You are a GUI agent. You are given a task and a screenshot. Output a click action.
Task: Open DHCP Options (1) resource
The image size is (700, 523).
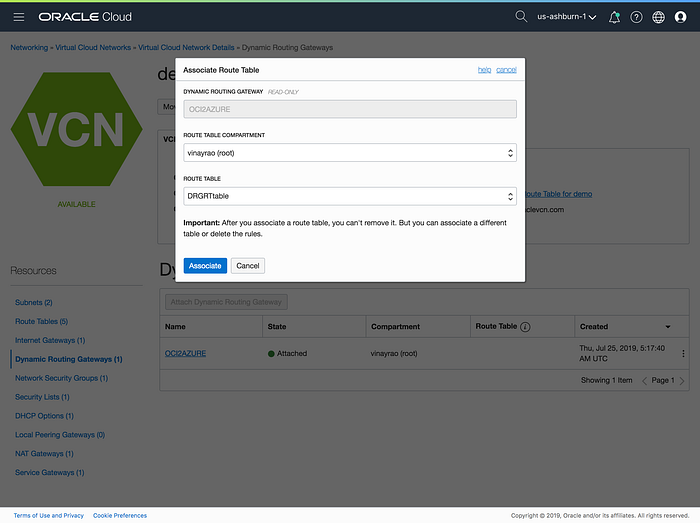(44, 416)
